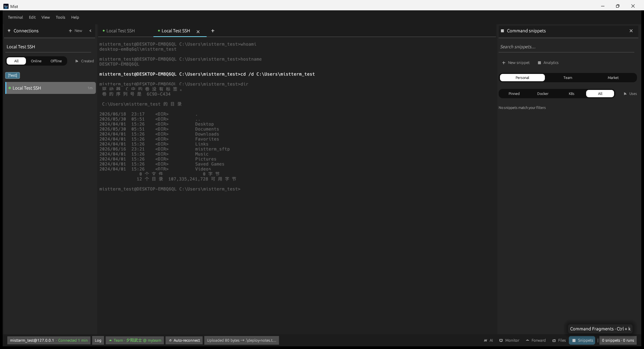Add a new terminal tab with plus icon
This screenshot has width=644, height=349.
click(x=213, y=31)
